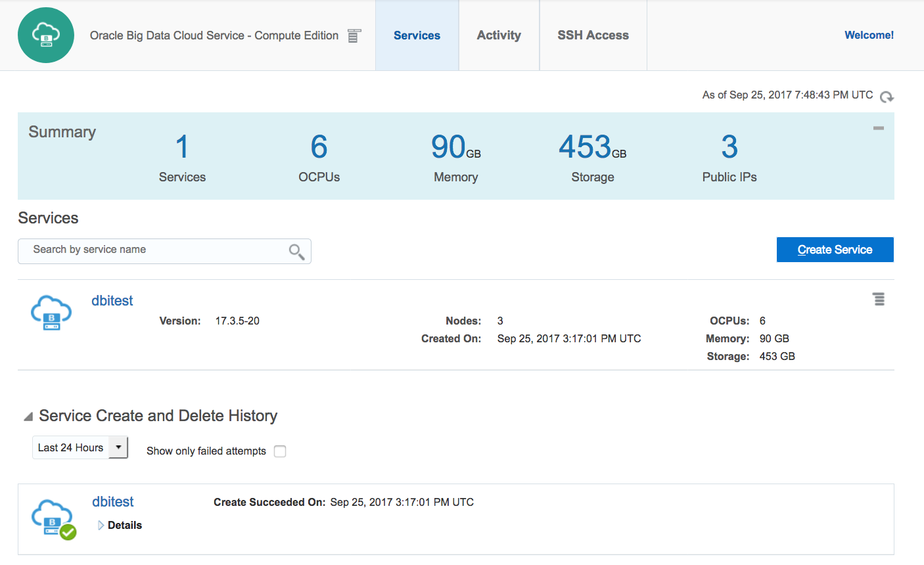Click the dbitest history cloud icon with checkmark
Viewport: 924px width, 565px height.
[x=53, y=519]
